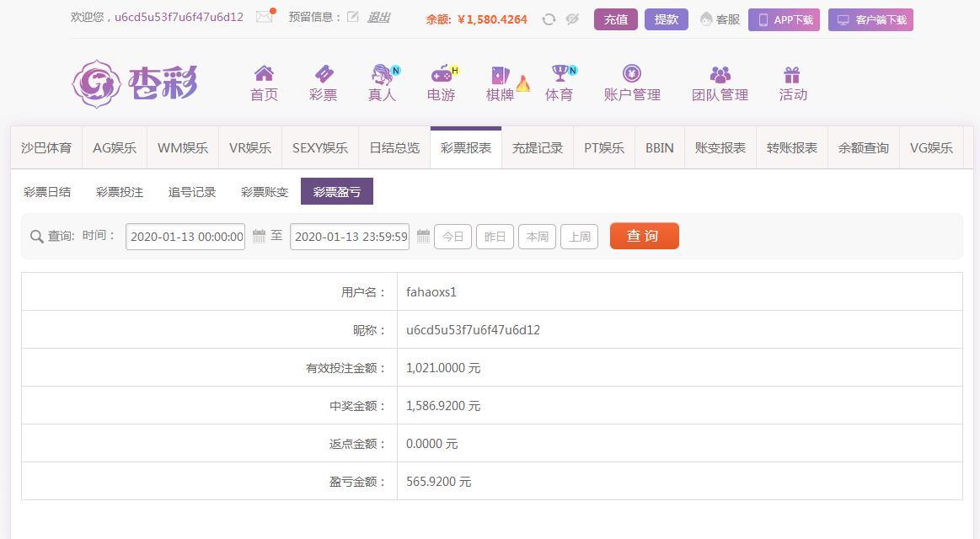This screenshot has width=980, height=539.
Task: Refresh the account balance
Action: pyautogui.click(x=549, y=19)
